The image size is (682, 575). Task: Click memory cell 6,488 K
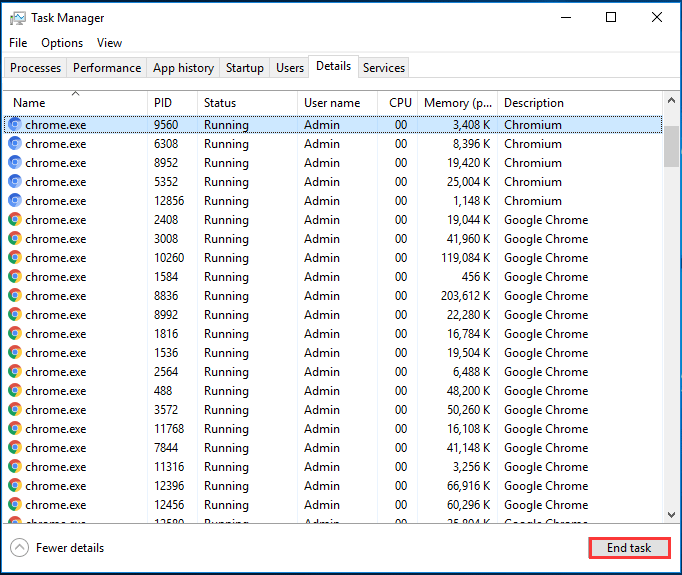click(471, 371)
